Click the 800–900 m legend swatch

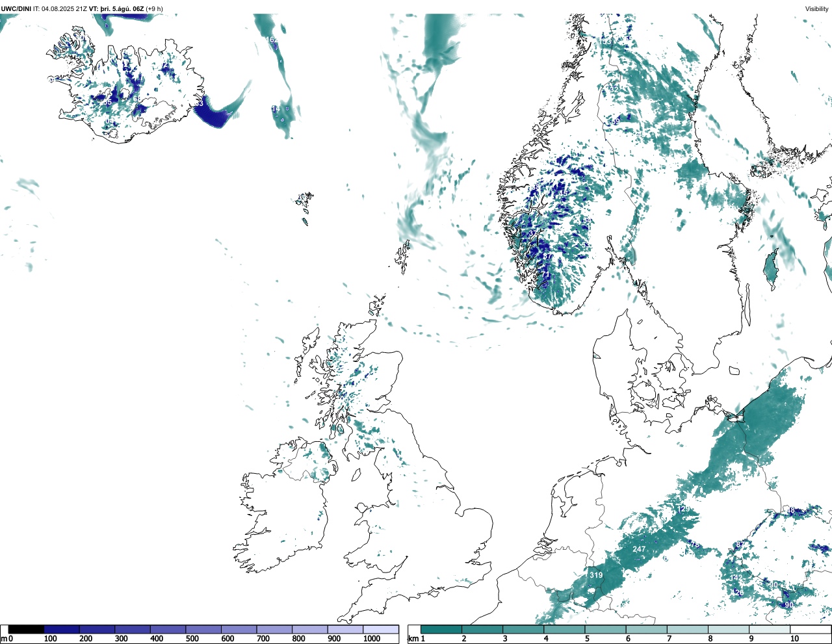310,629
